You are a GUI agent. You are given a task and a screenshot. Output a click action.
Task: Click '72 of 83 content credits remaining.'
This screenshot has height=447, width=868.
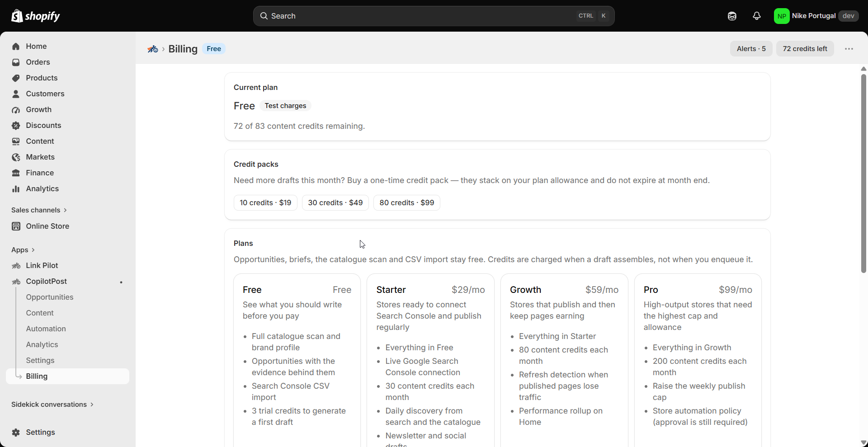(299, 126)
